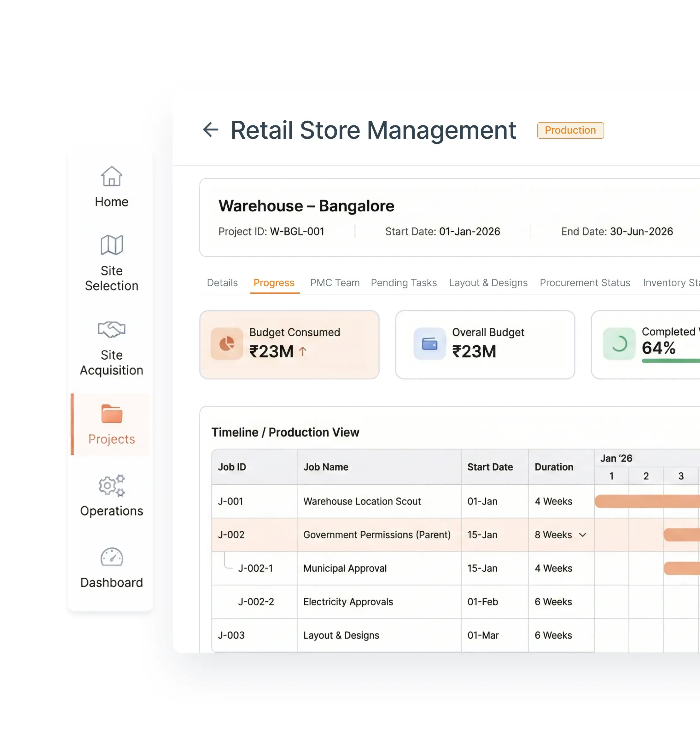This screenshot has height=745, width=700.
Task: Switch to the PMC Team tab
Action: coord(335,283)
